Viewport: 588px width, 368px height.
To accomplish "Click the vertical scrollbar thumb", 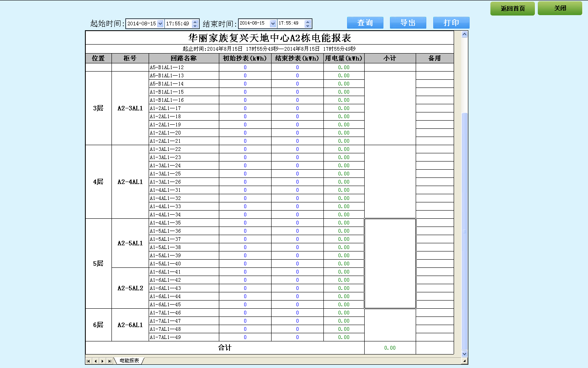I will tap(464, 231).
